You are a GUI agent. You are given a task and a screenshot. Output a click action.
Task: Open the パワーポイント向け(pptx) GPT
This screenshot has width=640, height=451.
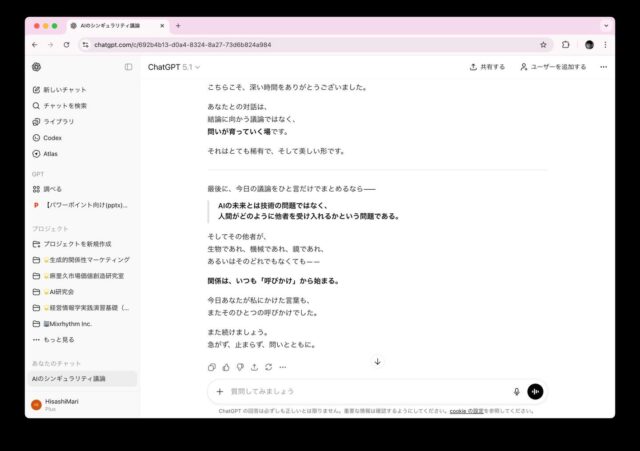click(x=80, y=205)
